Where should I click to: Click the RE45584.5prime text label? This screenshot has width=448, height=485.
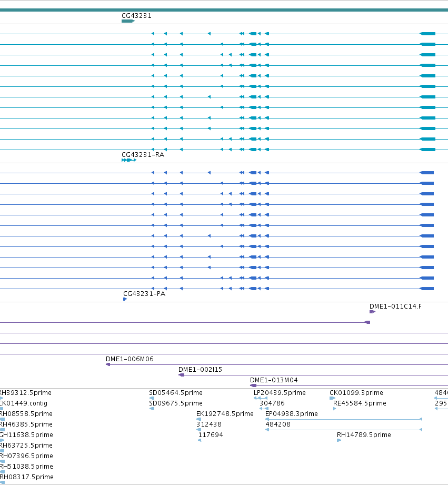click(x=360, y=403)
